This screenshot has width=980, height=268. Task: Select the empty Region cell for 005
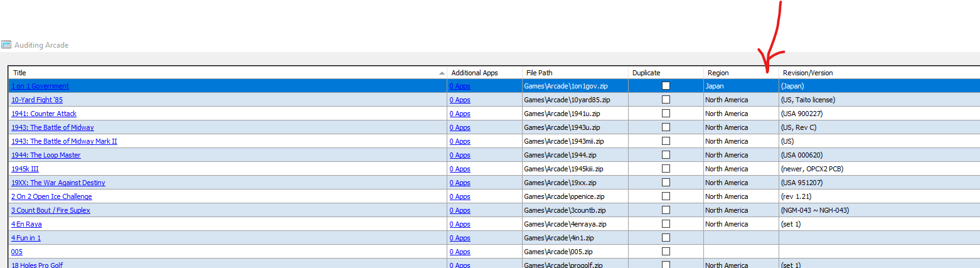pyautogui.click(x=741, y=252)
